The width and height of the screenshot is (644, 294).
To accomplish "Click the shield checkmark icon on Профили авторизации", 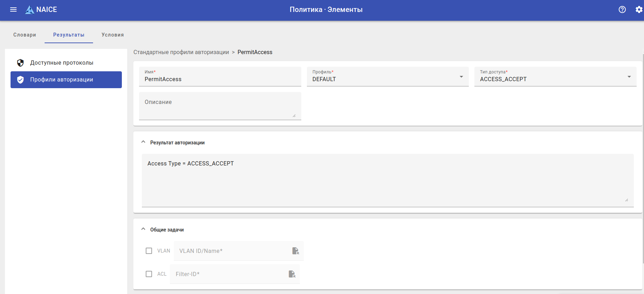I will [x=20, y=80].
